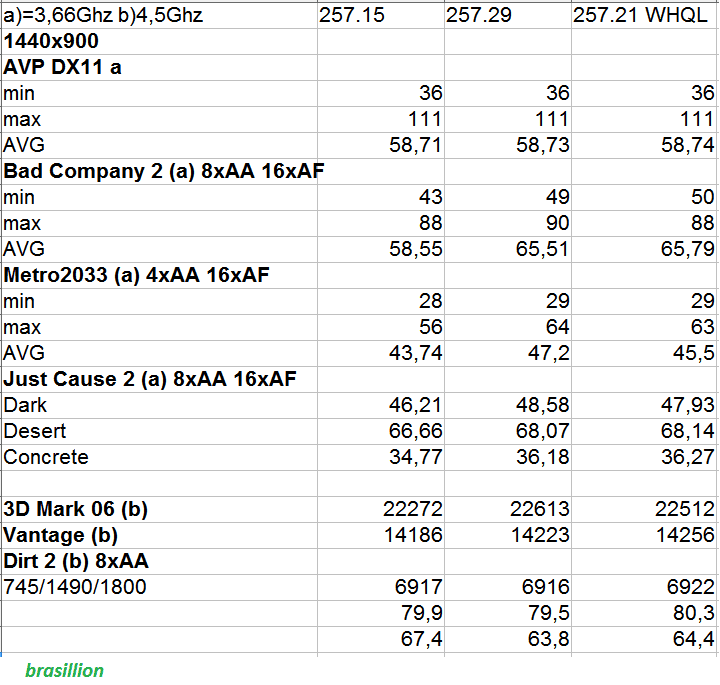The image size is (720, 685).
Task: Click Metro2033 max value 63
Action: click(x=645, y=327)
